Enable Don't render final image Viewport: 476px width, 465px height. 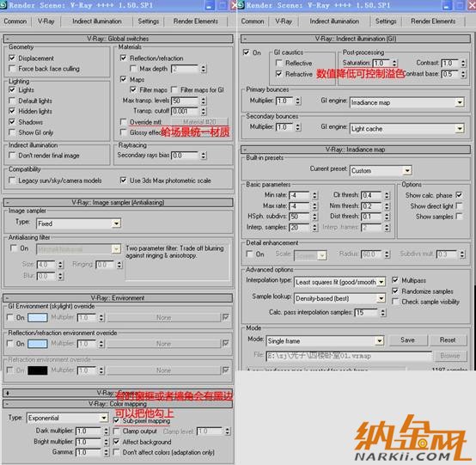click(12, 156)
